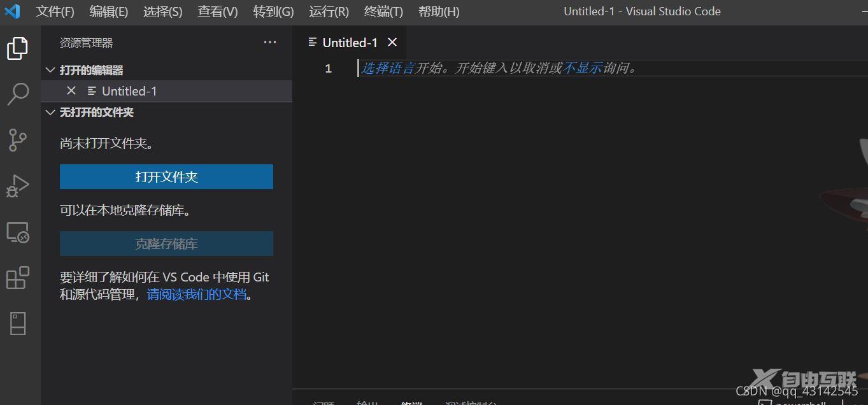Click the 可以在本地克隆存储库。 text
The image size is (868, 405).
point(126,210)
